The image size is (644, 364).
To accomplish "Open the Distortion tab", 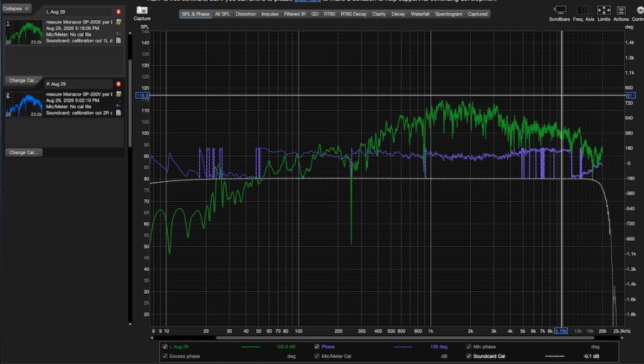I will click(x=245, y=14).
